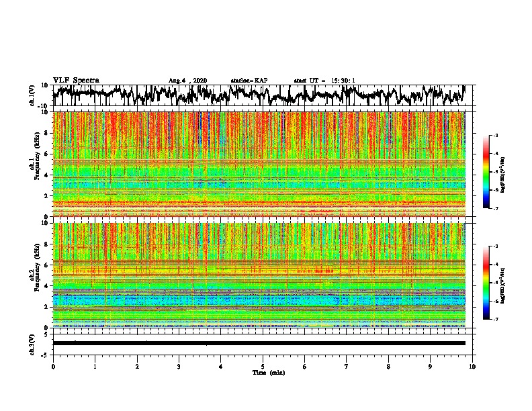
Task: Click time axis tick label "4"
Action: click(221, 367)
